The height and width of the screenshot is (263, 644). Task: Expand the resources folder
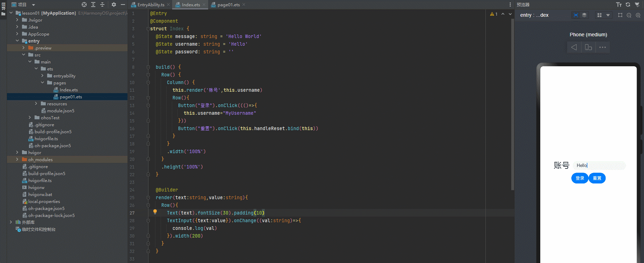tap(36, 104)
